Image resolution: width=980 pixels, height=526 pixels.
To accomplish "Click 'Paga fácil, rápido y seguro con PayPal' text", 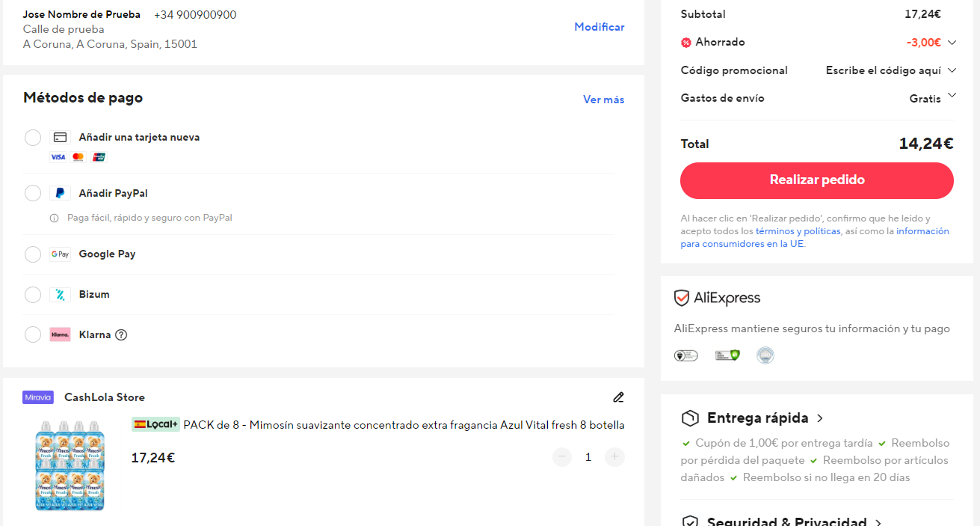I will pyautogui.click(x=150, y=218).
